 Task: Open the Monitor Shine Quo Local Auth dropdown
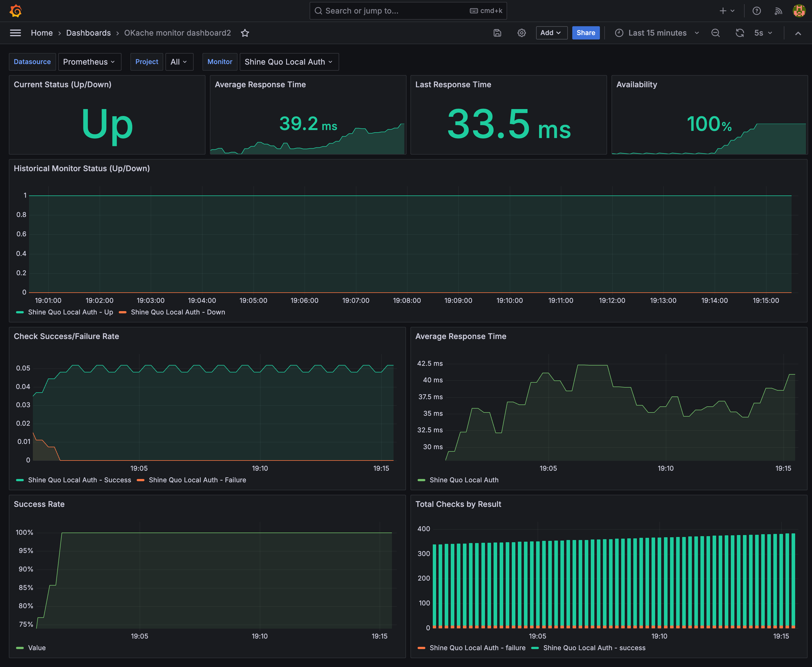click(289, 62)
